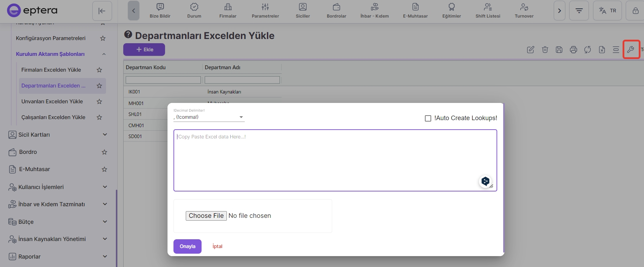Collapse Kurulum Aktarım Şablonları section
Screen dimensions: 644x267
point(104,54)
